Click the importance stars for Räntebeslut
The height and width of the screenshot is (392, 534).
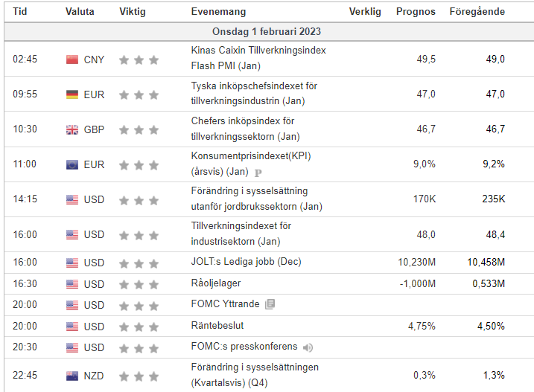coord(139,327)
